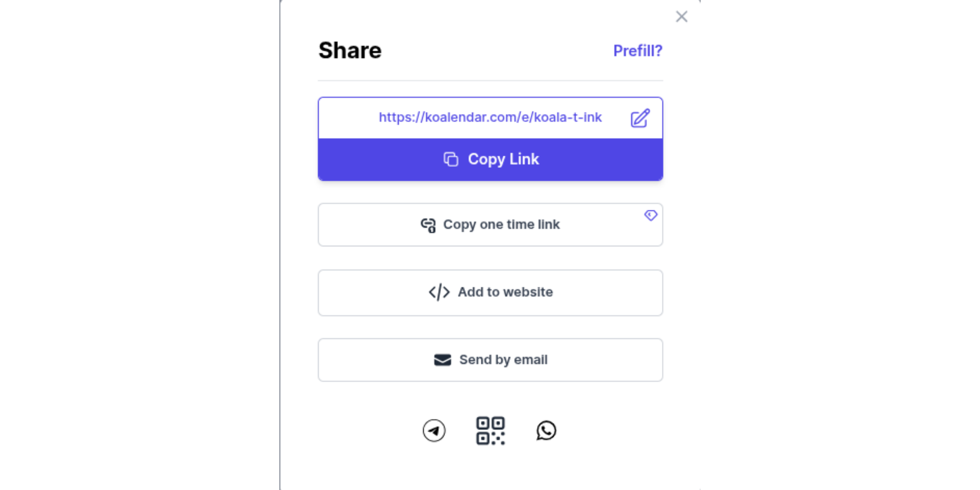
Task: Click the chain icon on Copy one time link
Action: 427,224
